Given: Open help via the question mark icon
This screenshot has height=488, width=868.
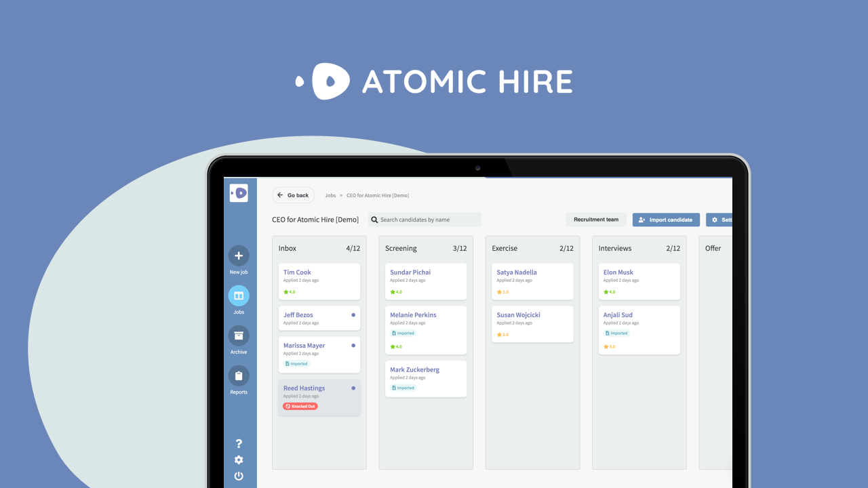Looking at the screenshot, I should [239, 444].
